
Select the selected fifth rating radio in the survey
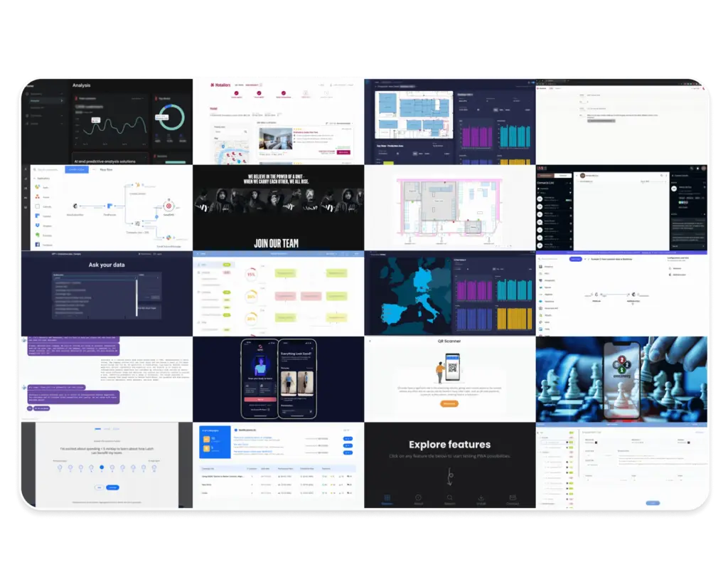(102, 467)
